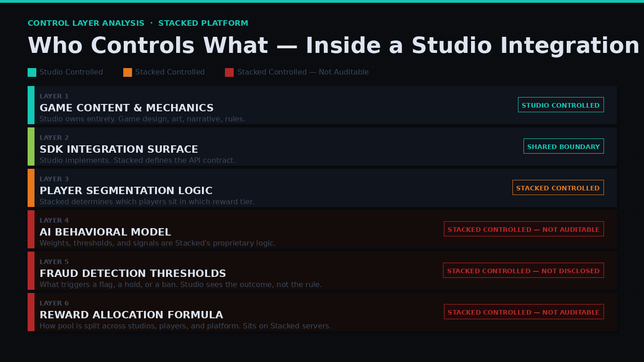Click 'How pool is split across studios' description
644x362 pixels.
[185, 326]
